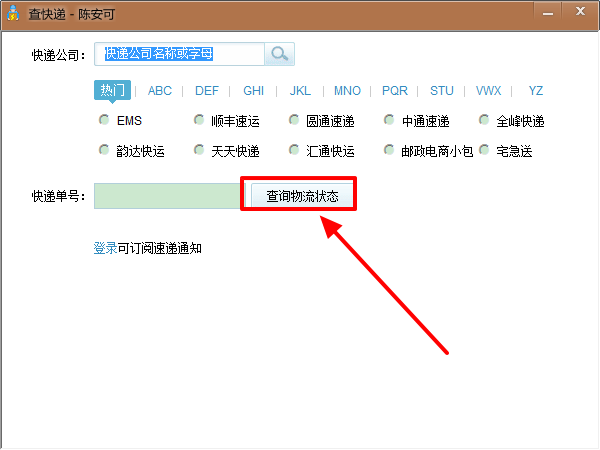The width and height of the screenshot is (600, 450).
Task: Select the 天天快递 radio option
Action: pyautogui.click(x=199, y=150)
